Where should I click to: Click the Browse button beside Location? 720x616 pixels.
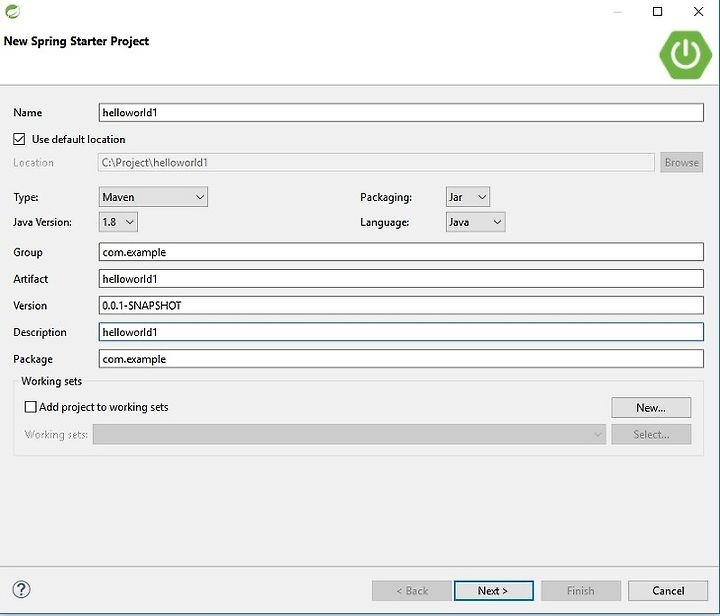click(x=681, y=162)
